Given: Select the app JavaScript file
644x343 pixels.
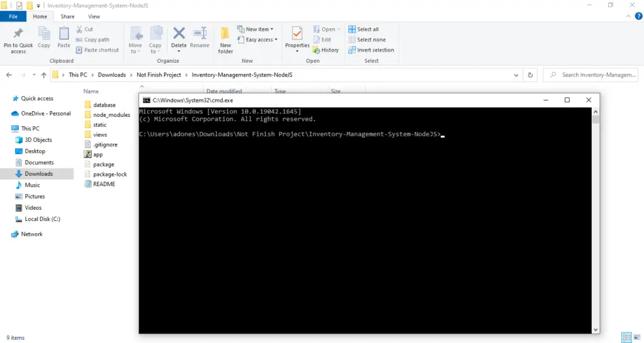Looking at the screenshot, I should (x=93, y=155).
